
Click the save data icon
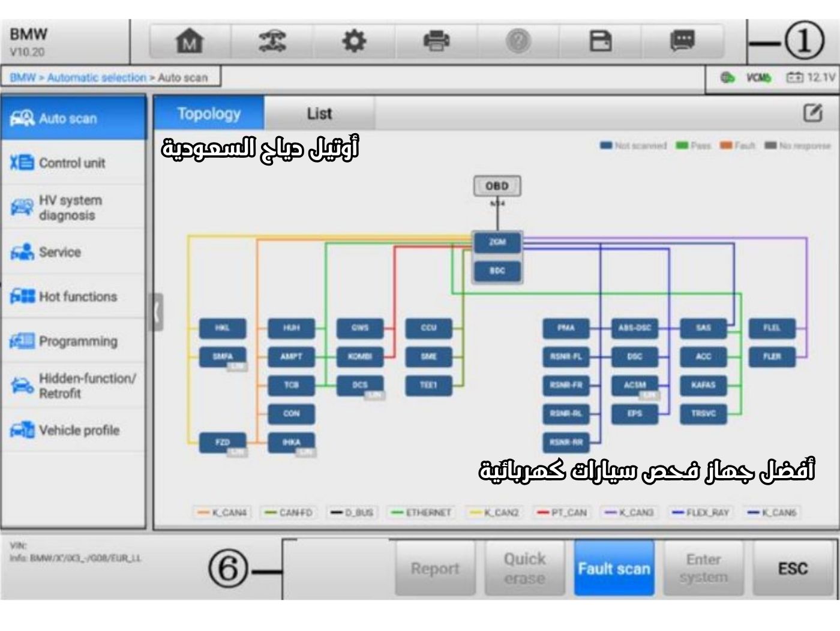click(600, 41)
